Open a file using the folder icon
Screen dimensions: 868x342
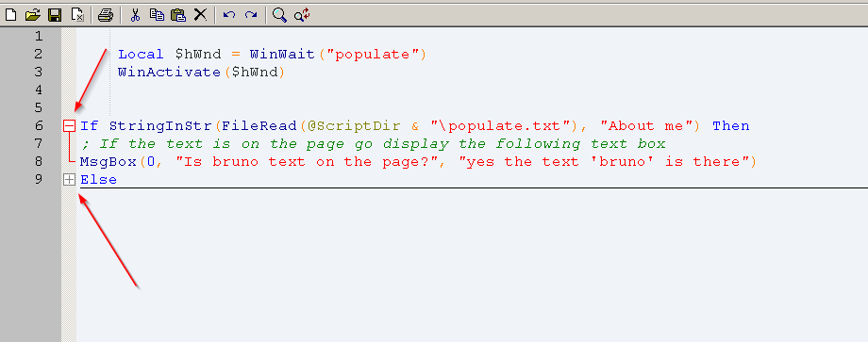click(33, 15)
